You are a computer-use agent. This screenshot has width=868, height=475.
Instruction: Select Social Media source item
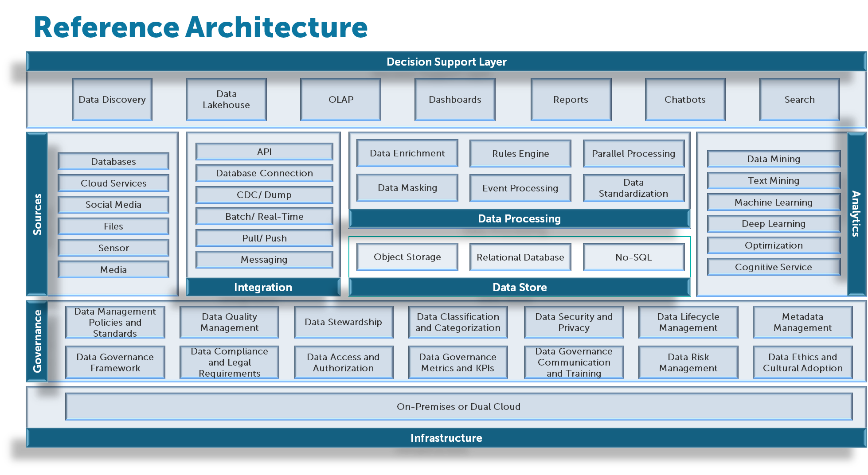(x=113, y=204)
